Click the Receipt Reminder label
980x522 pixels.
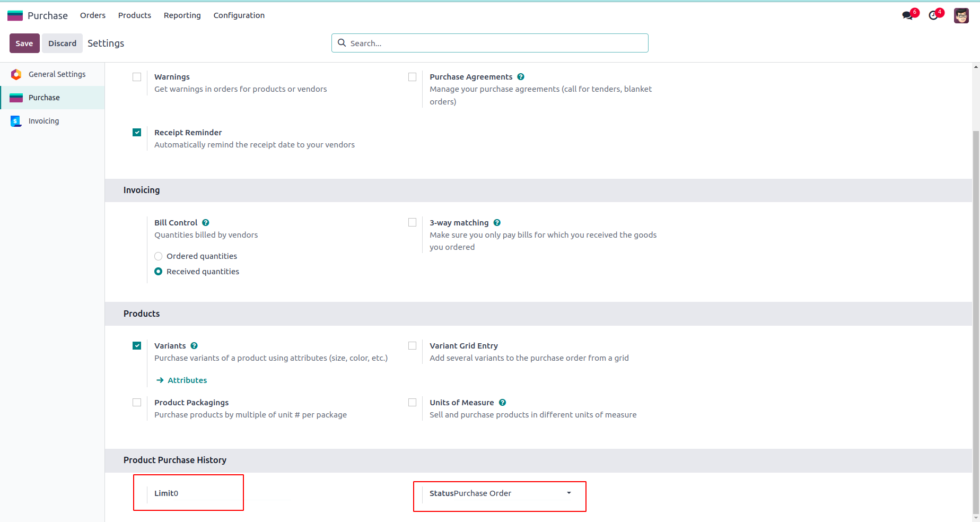pyautogui.click(x=188, y=133)
